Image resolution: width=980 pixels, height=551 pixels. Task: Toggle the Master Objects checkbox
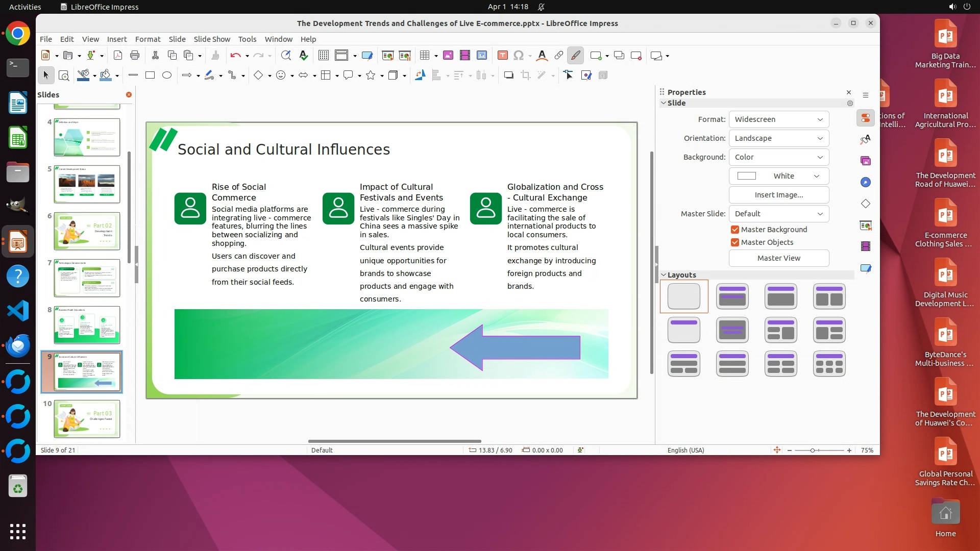[x=735, y=242]
